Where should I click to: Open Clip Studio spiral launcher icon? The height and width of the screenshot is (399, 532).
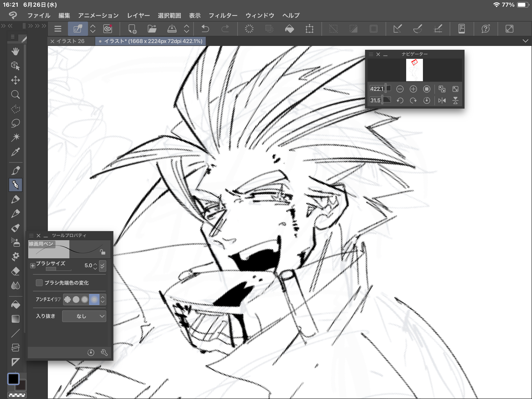pyautogui.click(x=108, y=29)
